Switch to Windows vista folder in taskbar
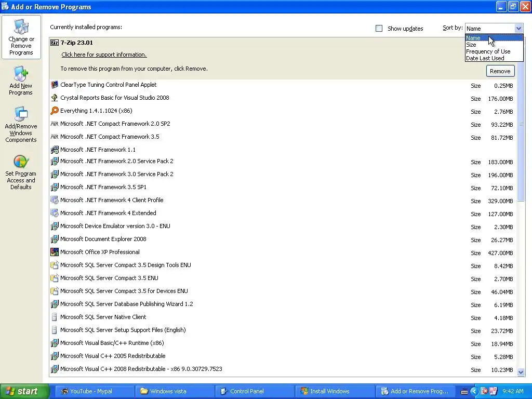The height and width of the screenshot is (399, 532). pos(175,391)
